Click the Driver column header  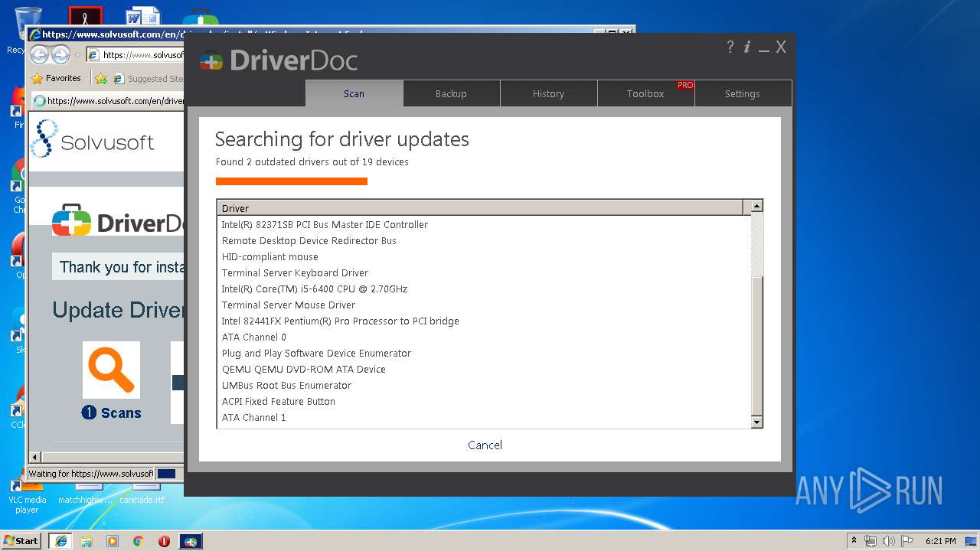[480, 208]
